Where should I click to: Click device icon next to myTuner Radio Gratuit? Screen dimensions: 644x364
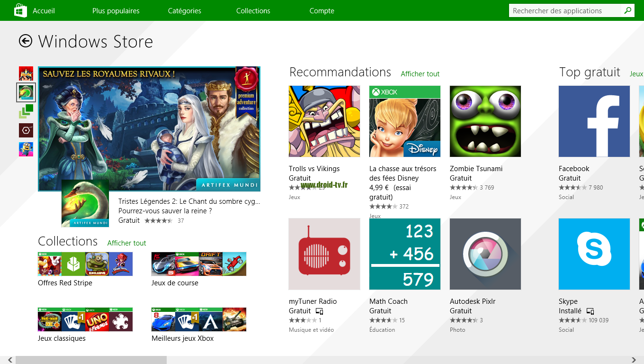319,311
